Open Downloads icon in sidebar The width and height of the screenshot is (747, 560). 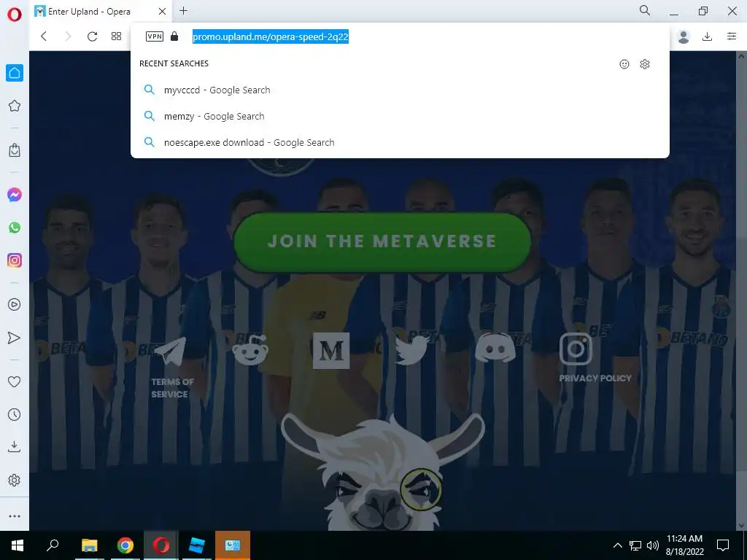click(x=15, y=446)
